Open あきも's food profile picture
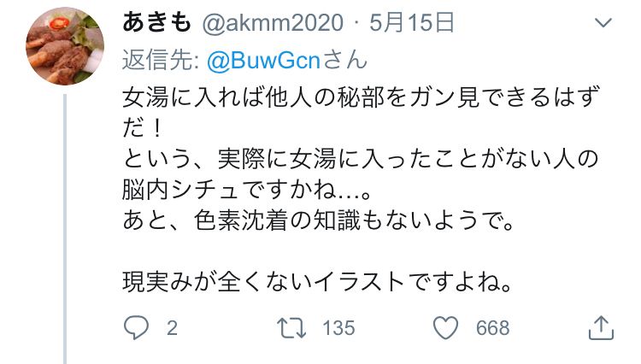641x364 pixels. coord(65,46)
